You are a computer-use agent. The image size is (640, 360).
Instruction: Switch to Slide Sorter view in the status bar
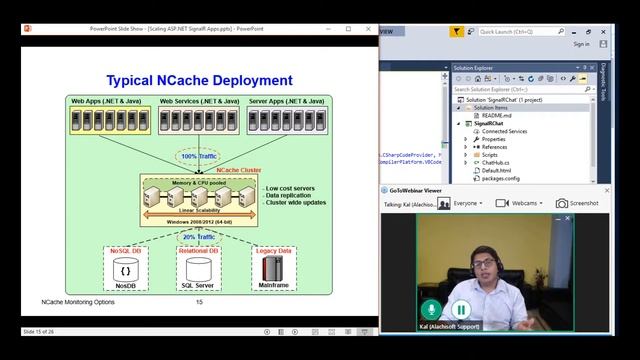(x=331, y=332)
